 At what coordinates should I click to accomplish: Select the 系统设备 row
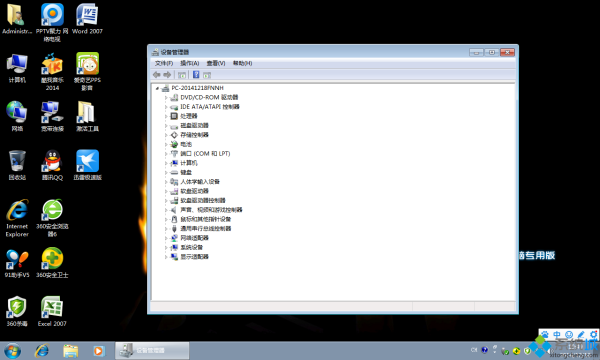[x=192, y=248]
